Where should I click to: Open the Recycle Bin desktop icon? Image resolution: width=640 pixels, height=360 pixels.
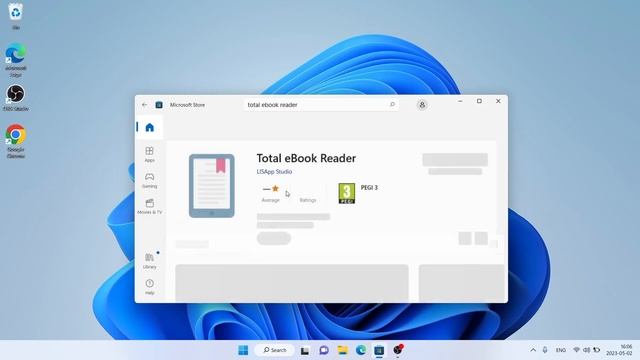click(x=16, y=16)
